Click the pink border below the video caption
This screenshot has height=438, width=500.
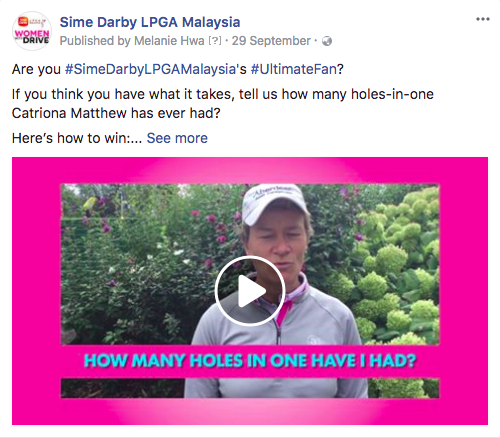click(250, 411)
